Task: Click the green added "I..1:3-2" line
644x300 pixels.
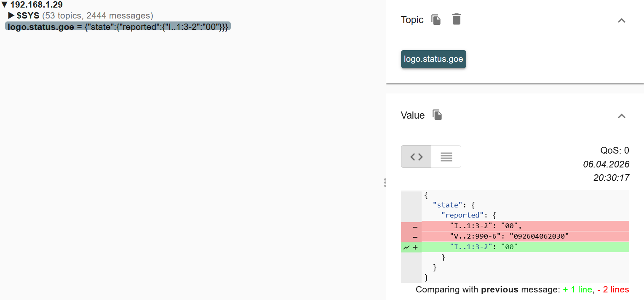Action: [483, 247]
